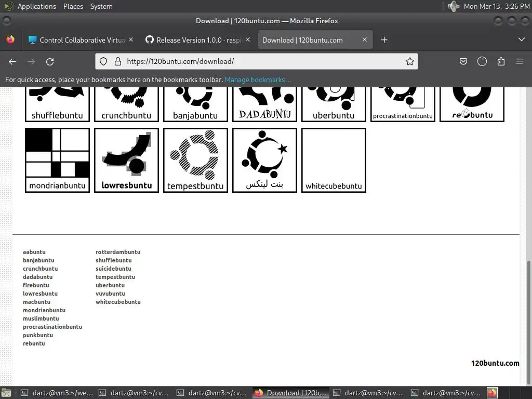
Task: Open the Applications menu
Action: coord(37,6)
